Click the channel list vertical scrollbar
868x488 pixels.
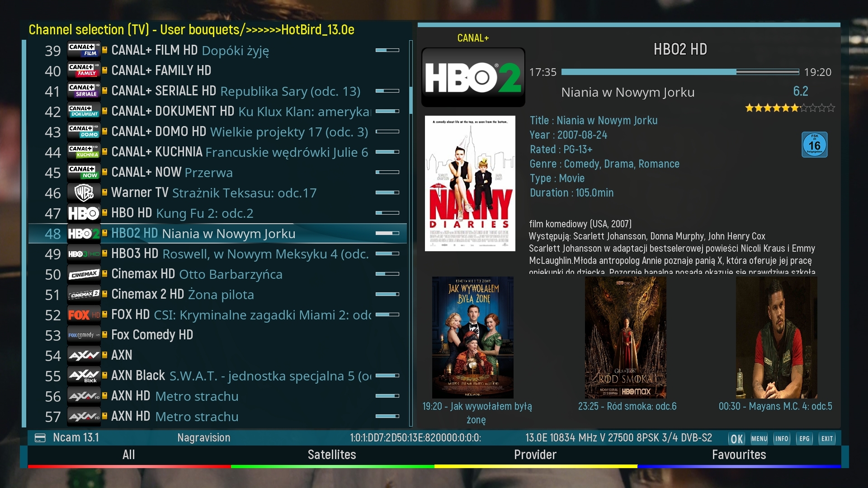point(410,233)
